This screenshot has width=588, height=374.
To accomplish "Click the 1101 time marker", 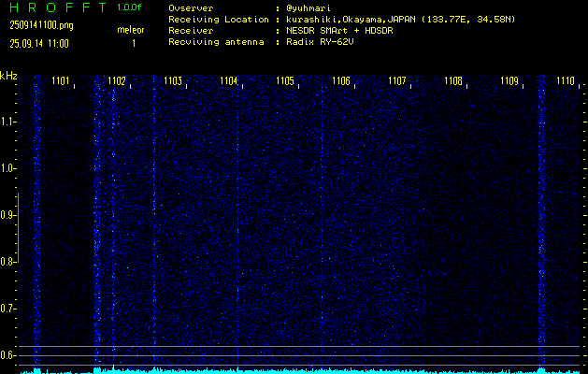I will click(x=61, y=80).
